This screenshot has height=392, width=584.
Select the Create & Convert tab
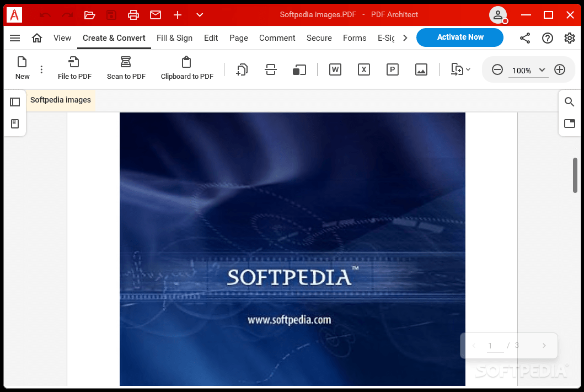pyautogui.click(x=114, y=38)
